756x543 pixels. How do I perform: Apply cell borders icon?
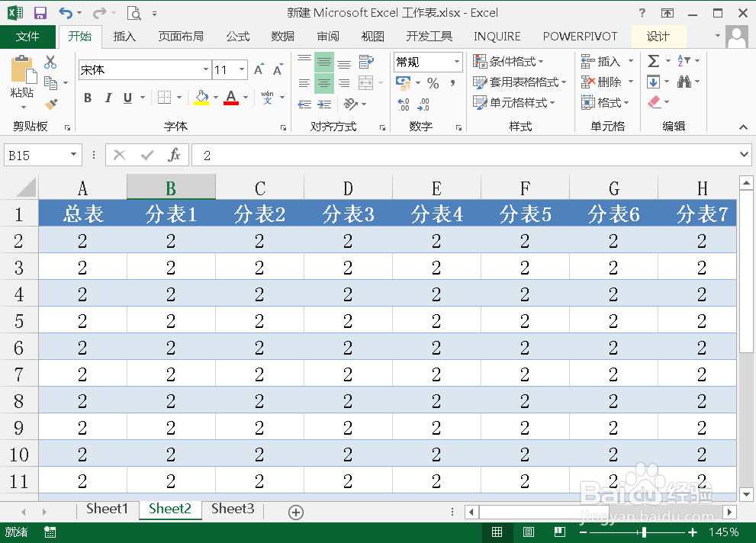pos(165,98)
